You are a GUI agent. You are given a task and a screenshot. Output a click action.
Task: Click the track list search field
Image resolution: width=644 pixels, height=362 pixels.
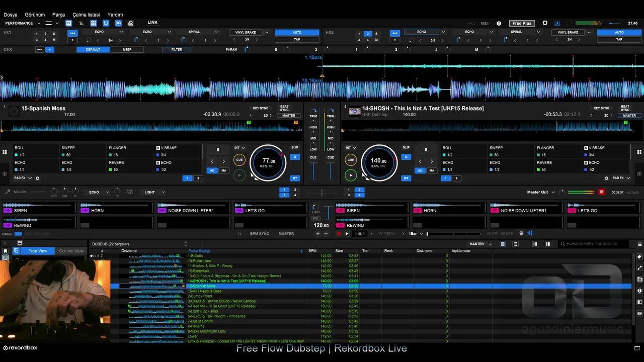click(x=595, y=244)
